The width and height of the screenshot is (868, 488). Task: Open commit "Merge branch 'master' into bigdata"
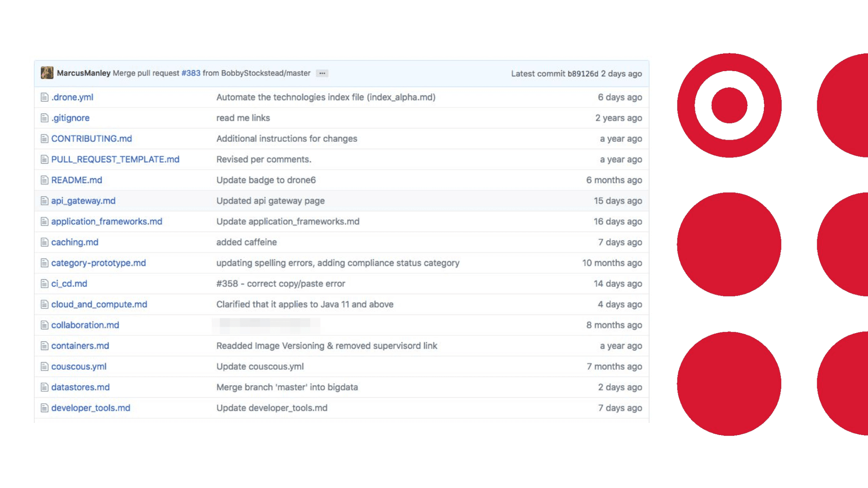(x=287, y=387)
